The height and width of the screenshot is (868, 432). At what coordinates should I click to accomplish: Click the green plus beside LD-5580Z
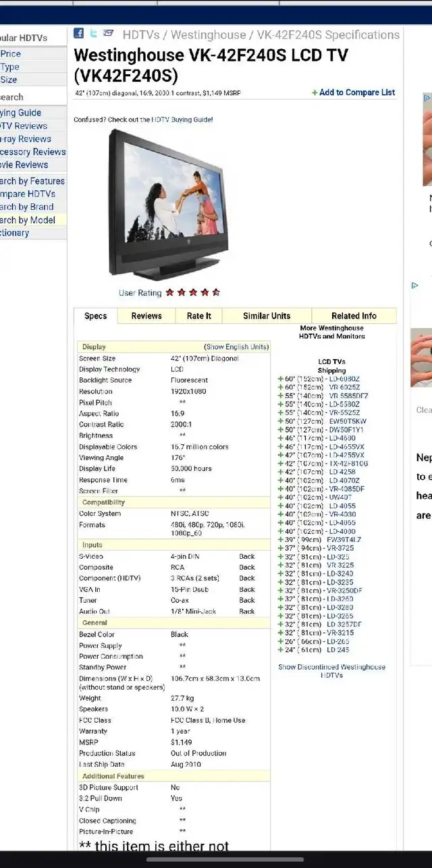coord(281,404)
